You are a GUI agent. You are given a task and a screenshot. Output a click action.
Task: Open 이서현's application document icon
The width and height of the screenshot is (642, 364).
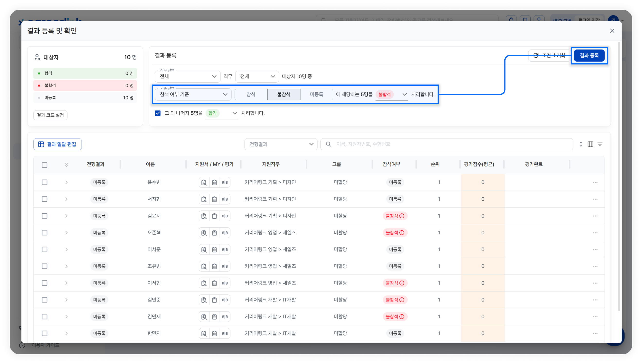[204, 283]
